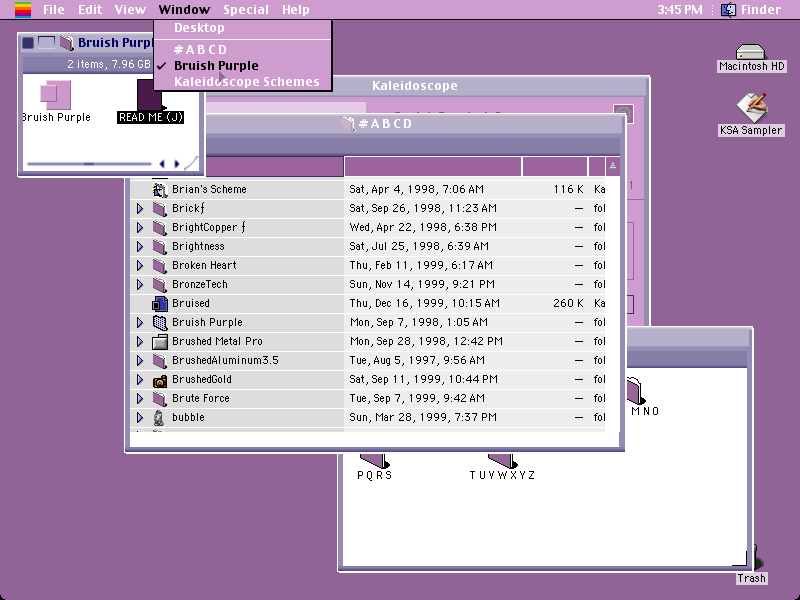Click the left scroll arrow in Bruish Purple window
800x600 pixels.
(x=162, y=164)
